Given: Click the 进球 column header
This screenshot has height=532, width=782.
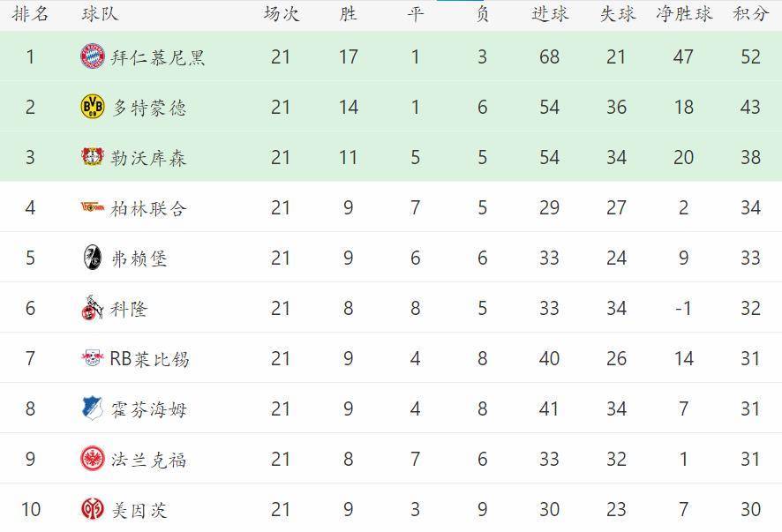Looking at the screenshot, I should coord(550,14).
